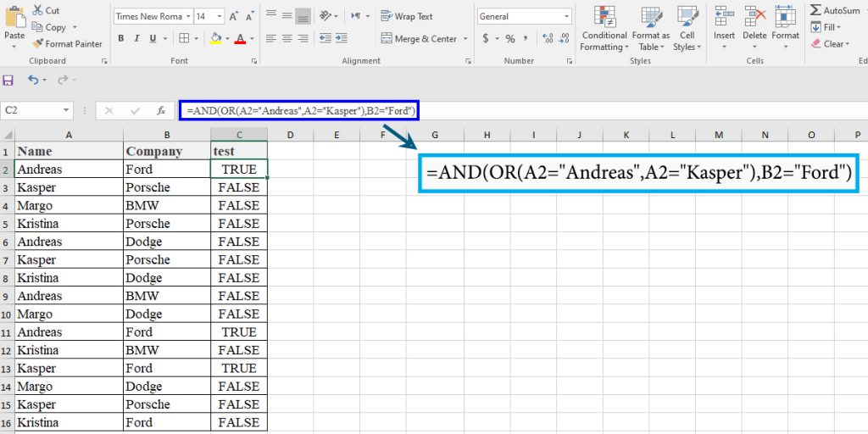This screenshot has width=868, height=434.
Task: Click the Delete cells icon
Action: tap(754, 16)
